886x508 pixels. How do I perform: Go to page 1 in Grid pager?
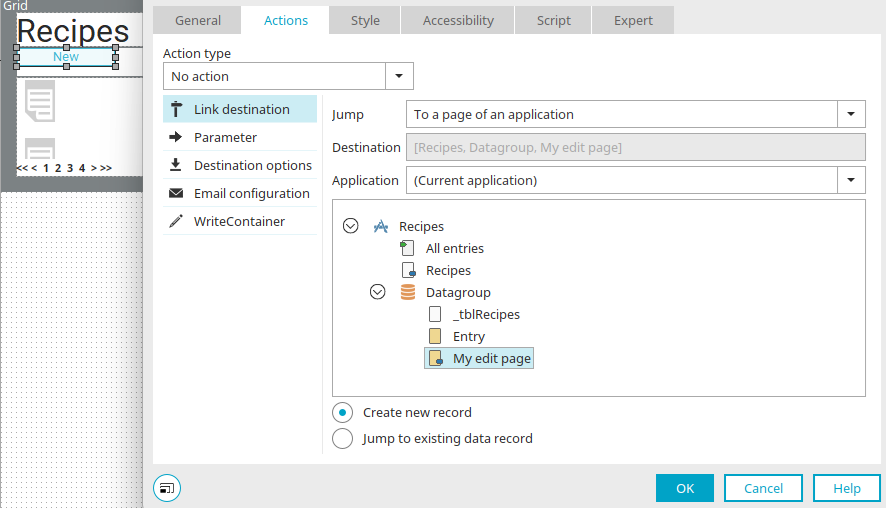click(x=46, y=168)
